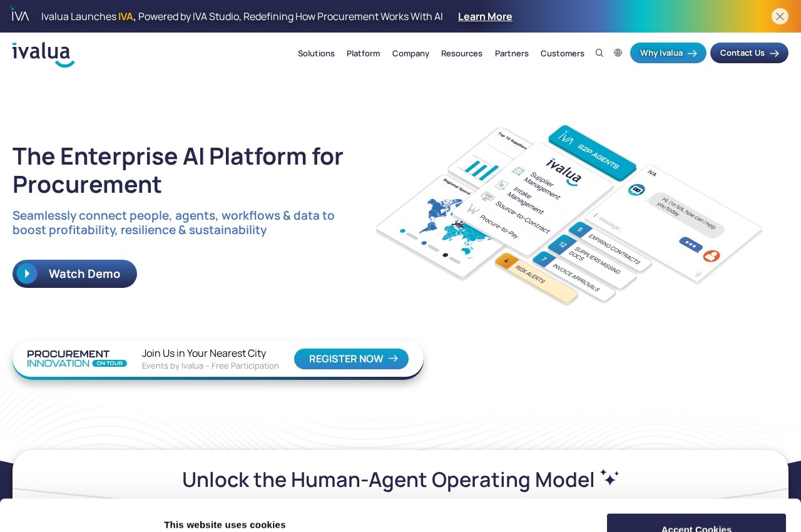801x532 pixels.
Task: Click This website uses cookies text
Action: pyautogui.click(x=225, y=524)
